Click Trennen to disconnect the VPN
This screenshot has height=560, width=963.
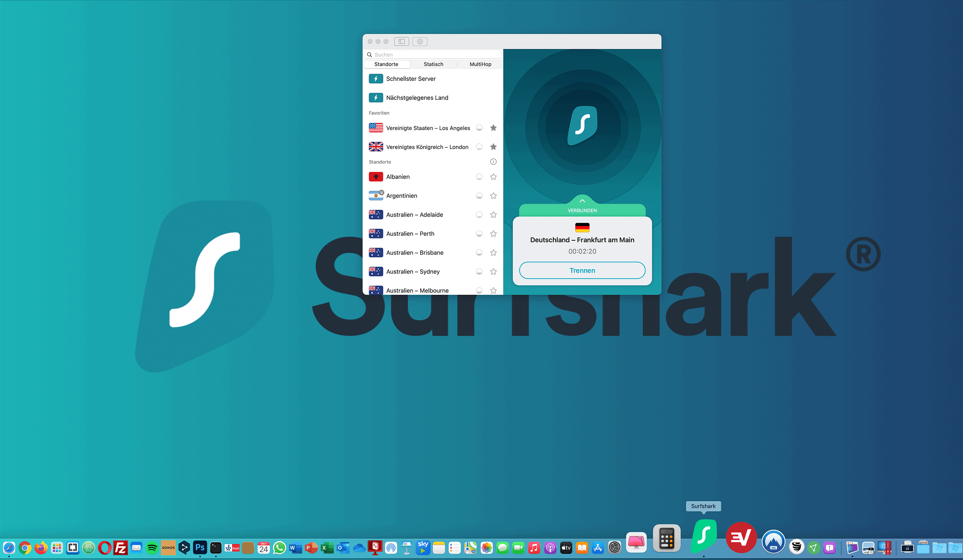point(582,270)
